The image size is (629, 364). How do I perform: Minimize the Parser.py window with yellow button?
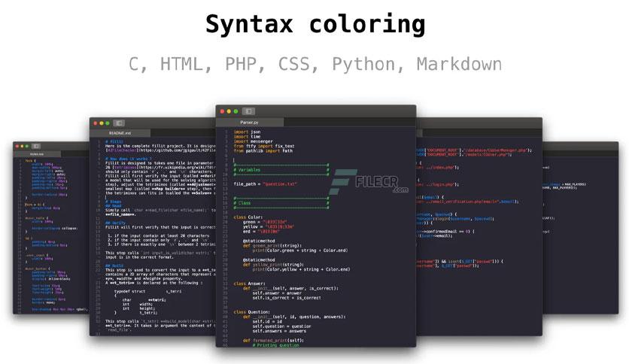(229, 111)
